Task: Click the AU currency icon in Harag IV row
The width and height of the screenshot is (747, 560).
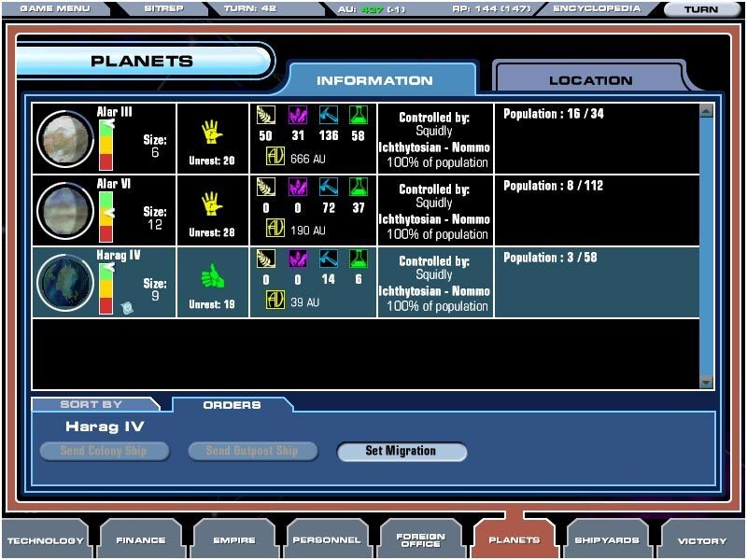Action: click(x=275, y=301)
